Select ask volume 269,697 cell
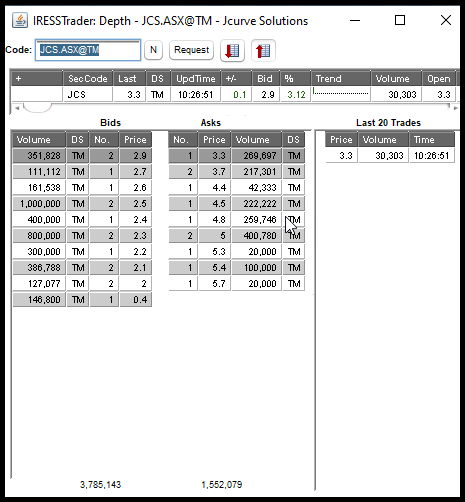This screenshot has height=502, width=465. (x=256, y=156)
